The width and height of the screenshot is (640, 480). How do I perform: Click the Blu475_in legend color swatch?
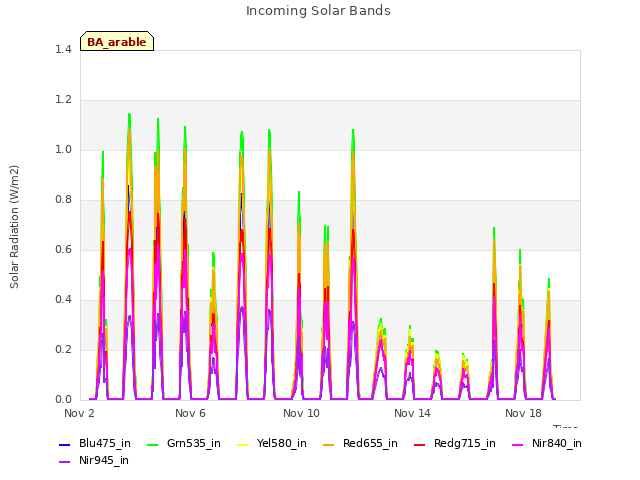(x=65, y=444)
